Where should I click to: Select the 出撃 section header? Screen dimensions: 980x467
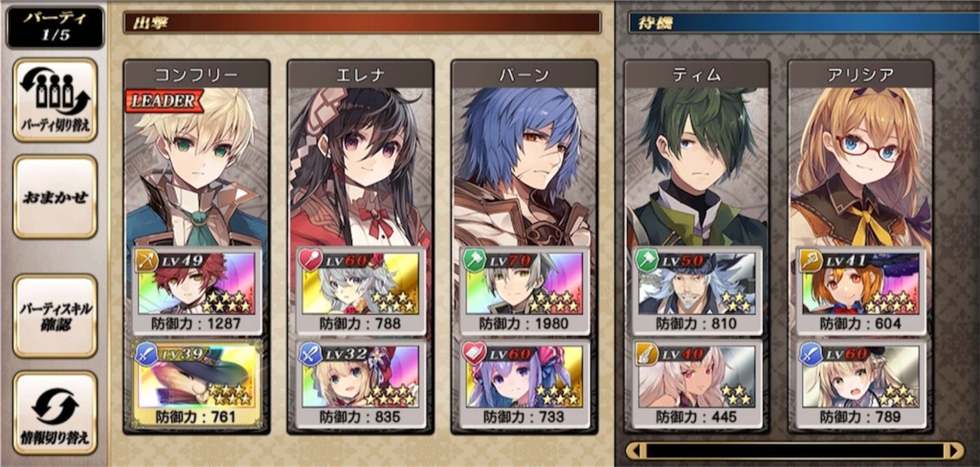(x=362, y=23)
